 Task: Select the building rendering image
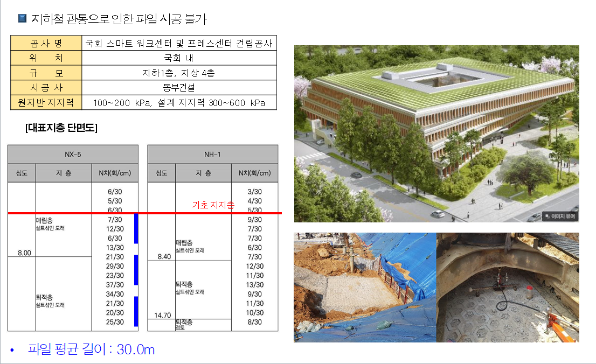(436, 134)
